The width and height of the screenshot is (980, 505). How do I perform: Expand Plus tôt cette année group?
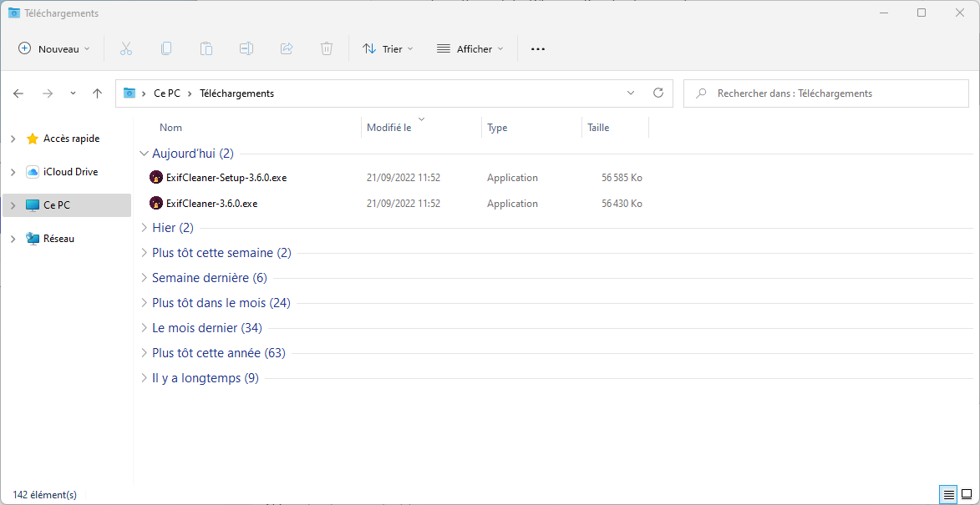point(144,353)
